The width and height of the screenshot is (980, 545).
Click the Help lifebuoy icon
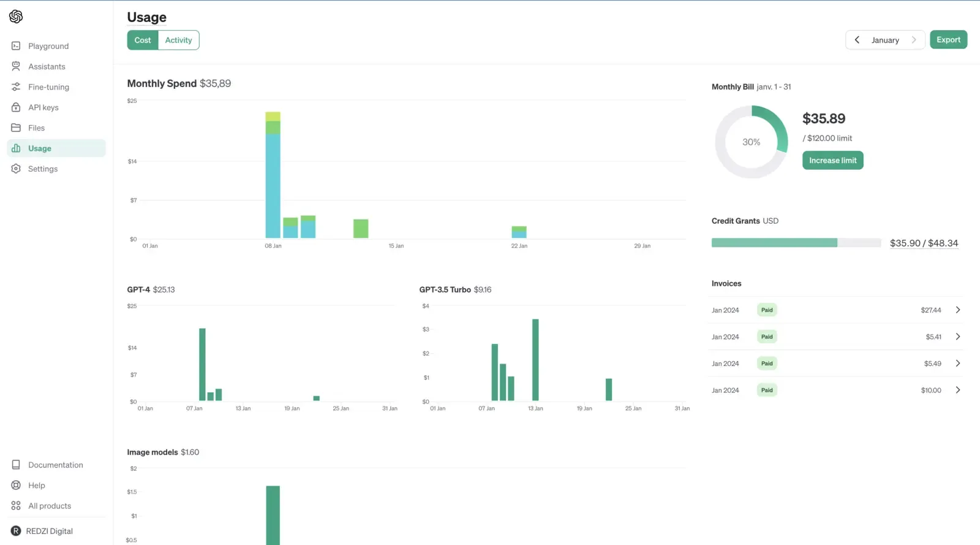click(16, 485)
